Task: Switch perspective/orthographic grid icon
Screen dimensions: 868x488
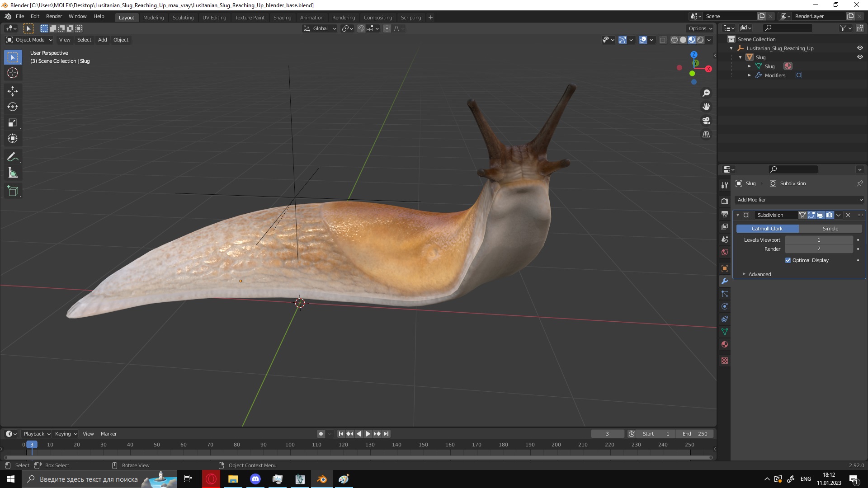Action: 706,135
